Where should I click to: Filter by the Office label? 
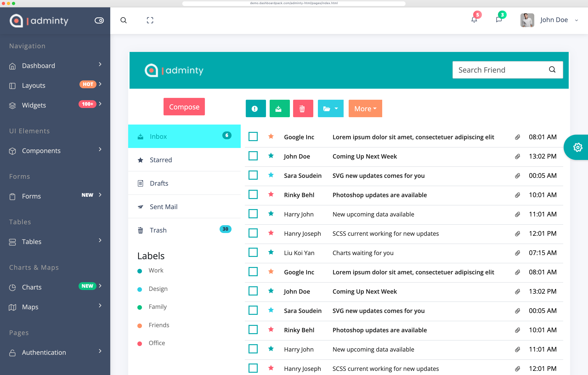pyautogui.click(x=157, y=343)
